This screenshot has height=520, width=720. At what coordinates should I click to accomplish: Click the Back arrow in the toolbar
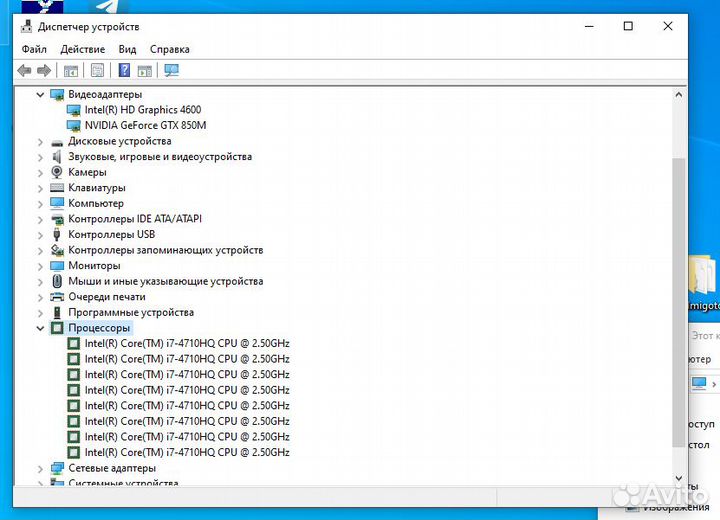[24, 70]
